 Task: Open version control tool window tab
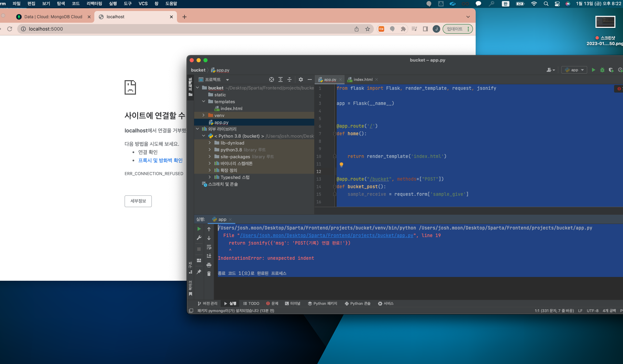[x=208, y=303]
